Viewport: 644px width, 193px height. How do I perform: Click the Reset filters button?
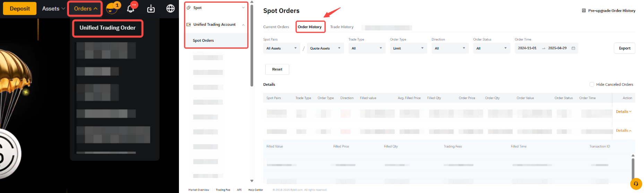coord(277,69)
